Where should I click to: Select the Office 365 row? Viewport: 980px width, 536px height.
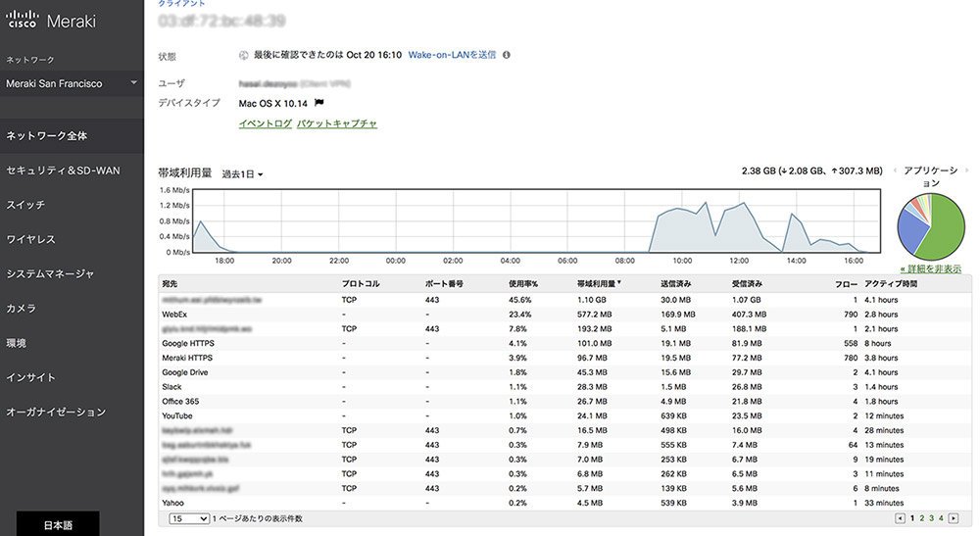[564, 401]
